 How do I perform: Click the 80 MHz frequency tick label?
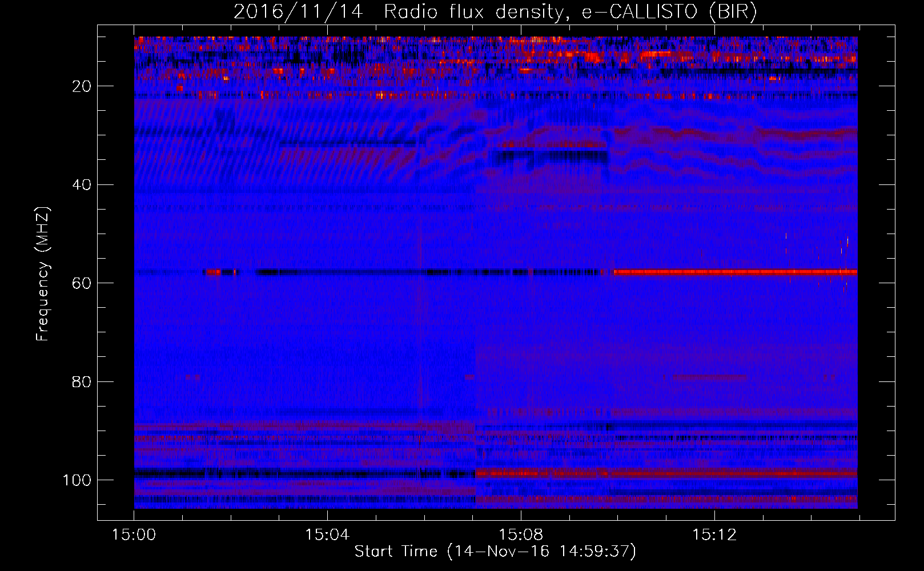pos(82,381)
